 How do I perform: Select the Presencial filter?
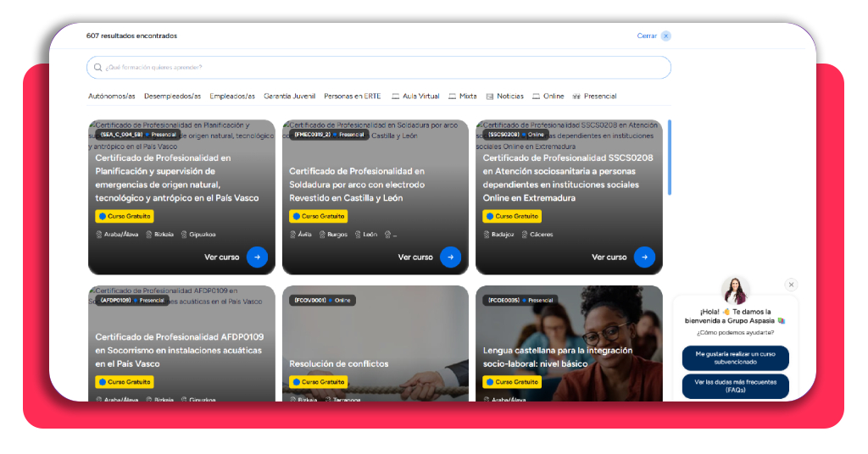tap(594, 97)
